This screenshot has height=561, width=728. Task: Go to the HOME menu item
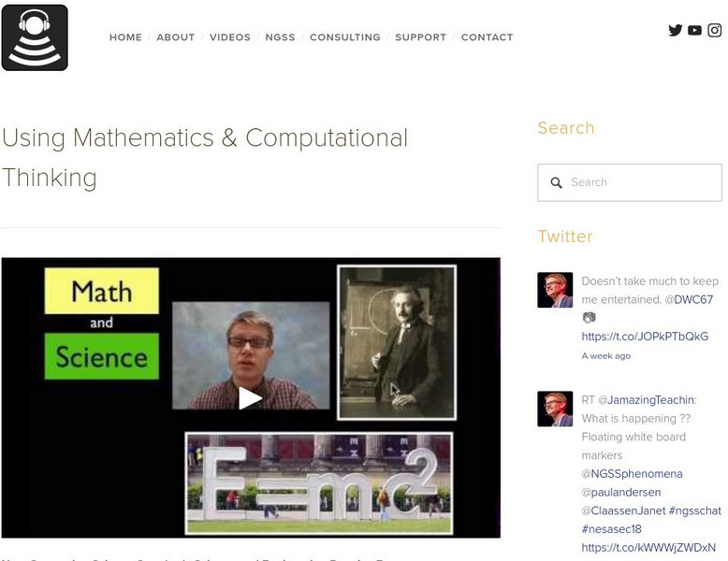coord(125,37)
